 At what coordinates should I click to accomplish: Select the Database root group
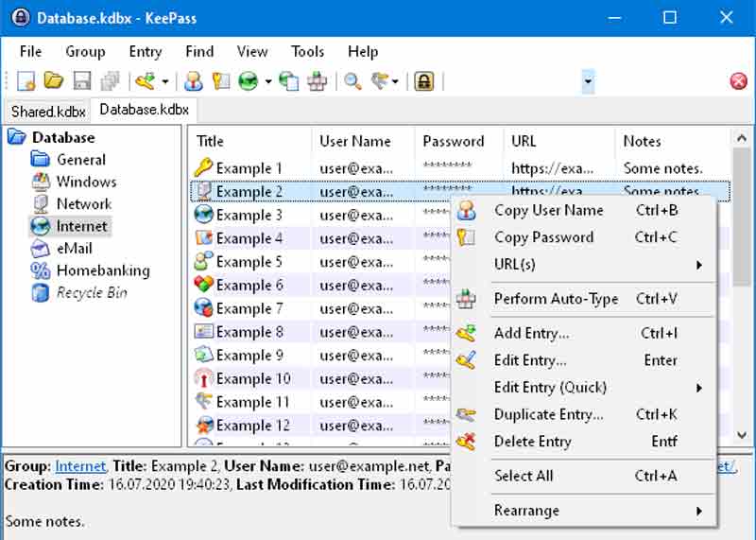pos(63,138)
